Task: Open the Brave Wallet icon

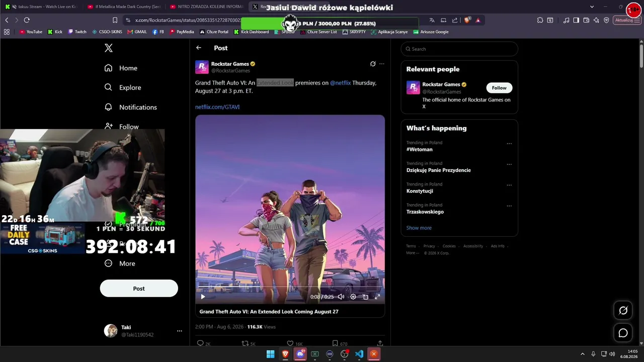Action: pyautogui.click(x=586, y=20)
